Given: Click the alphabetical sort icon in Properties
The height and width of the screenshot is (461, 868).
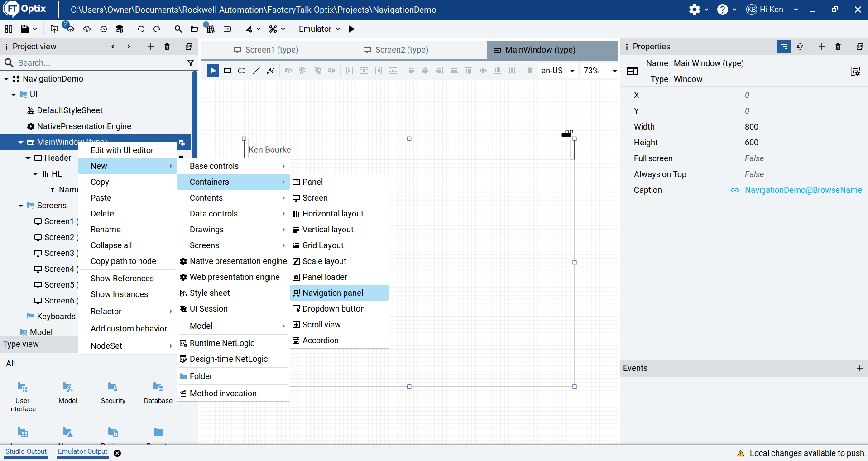Looking at the screenshot, I should click(x=800, y=47).
